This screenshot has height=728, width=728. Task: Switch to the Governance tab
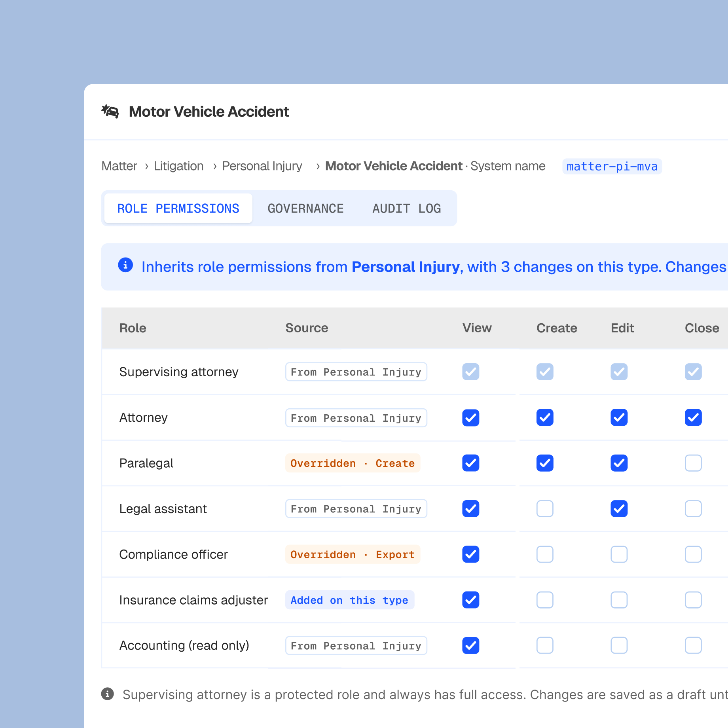(x=305, y=209)
